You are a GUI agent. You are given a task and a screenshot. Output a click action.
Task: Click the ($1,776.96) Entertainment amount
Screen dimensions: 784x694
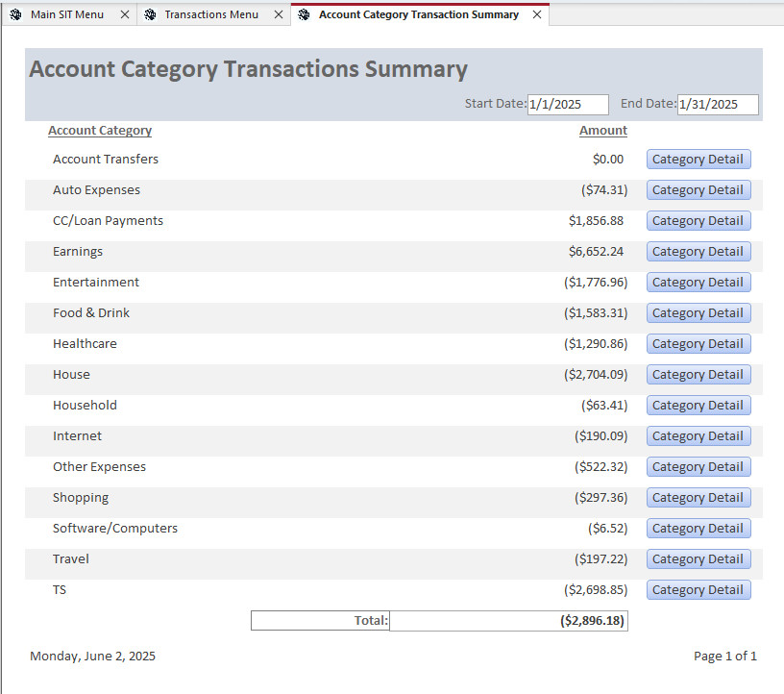pos(596,283)
